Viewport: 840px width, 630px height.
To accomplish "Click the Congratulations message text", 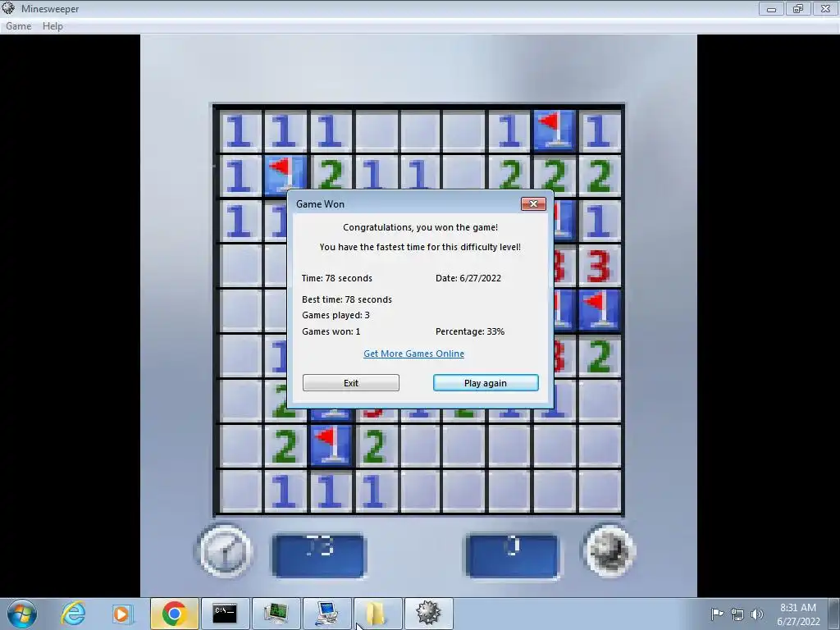I will pos(420,227).
